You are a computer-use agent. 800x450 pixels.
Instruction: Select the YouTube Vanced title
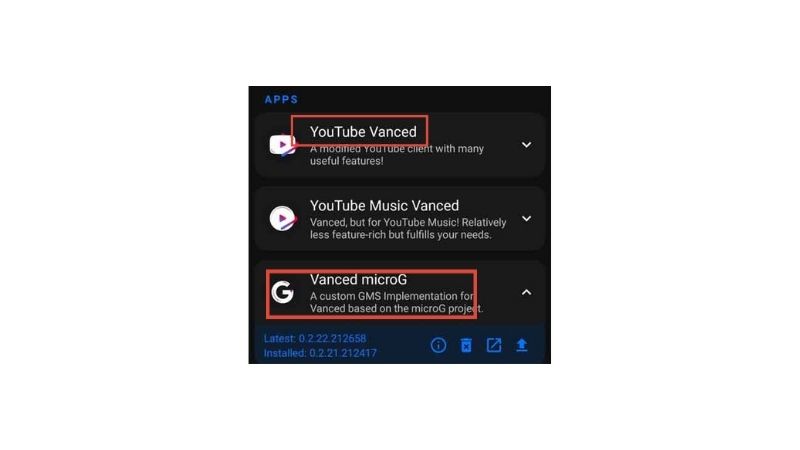tap(363, 132)
